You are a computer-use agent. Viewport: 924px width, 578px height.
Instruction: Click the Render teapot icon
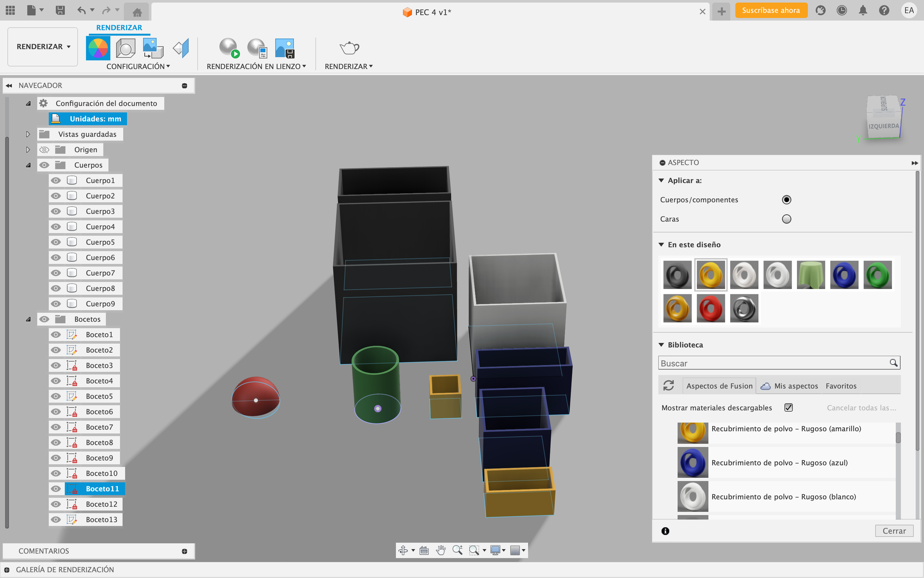[x=349, y=48]
